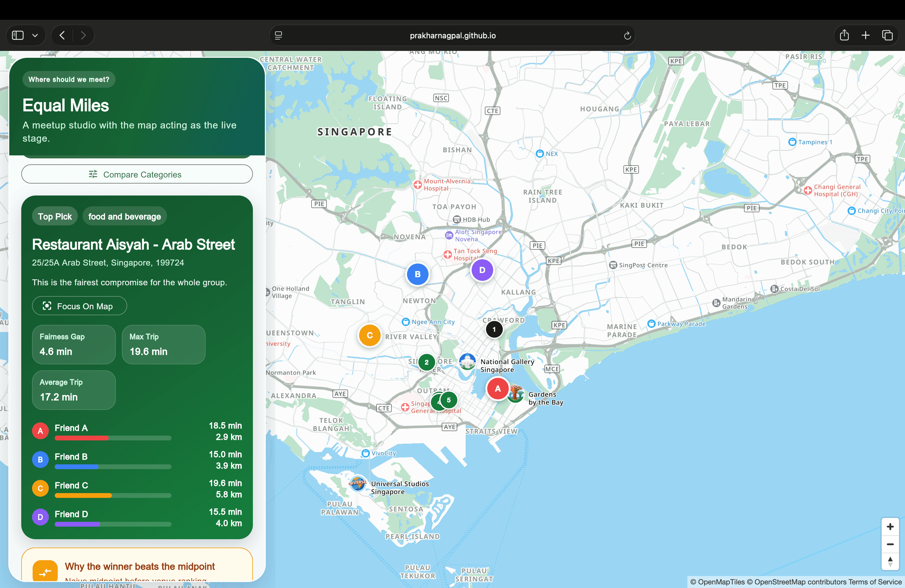This screenshot has height=588, width=905.
Task: Click Friend C's travel time progress bar
Action: pos(113,495)
